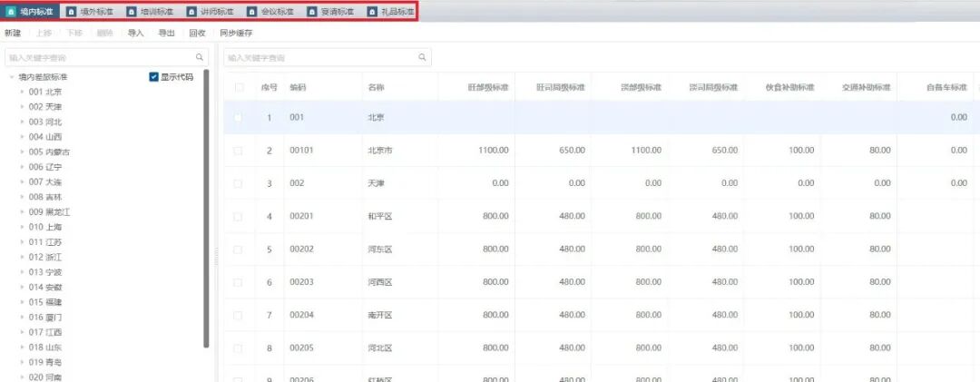
Task: Click the search icon in tree search box
Action: click(x=200, y=57)
